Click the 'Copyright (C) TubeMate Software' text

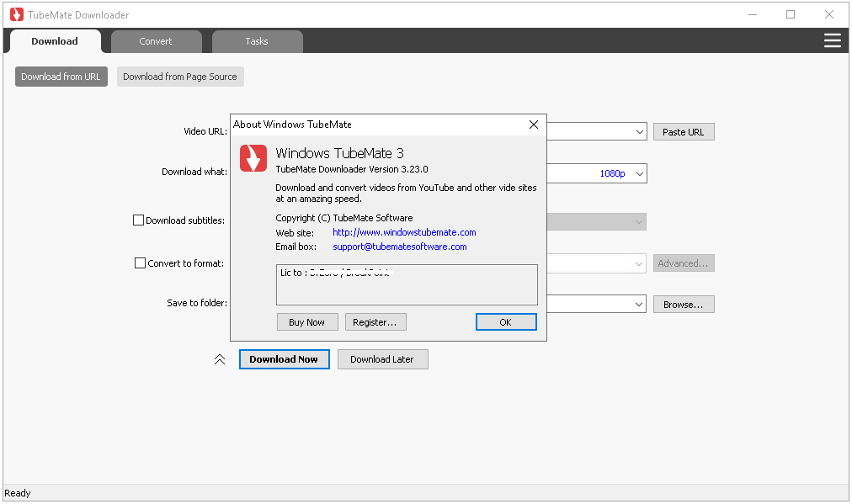click(344, 218)
